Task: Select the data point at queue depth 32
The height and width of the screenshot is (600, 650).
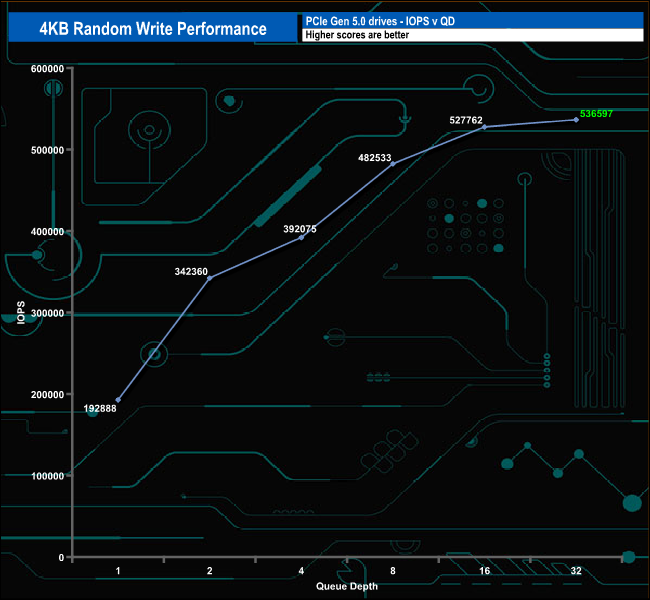Action: click(x=576, y=120)
